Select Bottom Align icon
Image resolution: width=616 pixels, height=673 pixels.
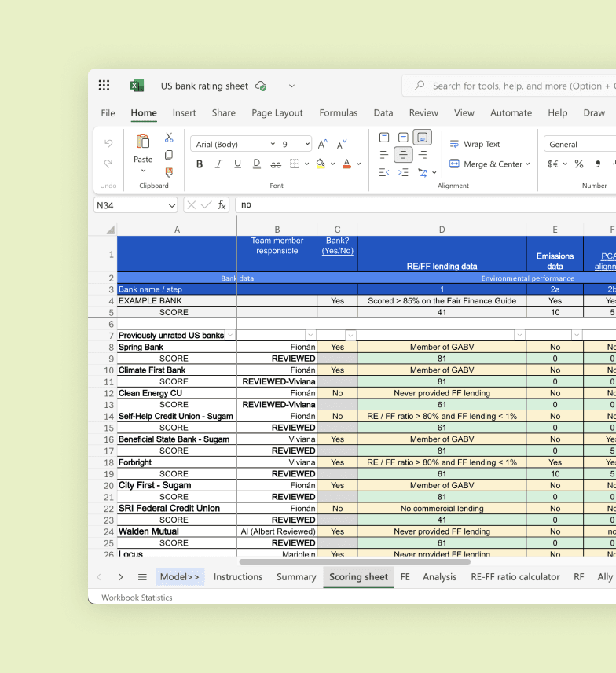(x=423, y=138)
